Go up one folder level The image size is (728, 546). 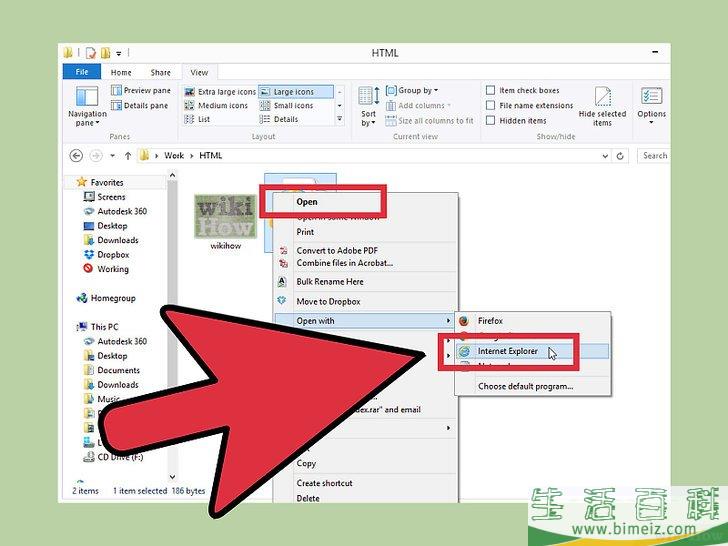coord(128,156)
